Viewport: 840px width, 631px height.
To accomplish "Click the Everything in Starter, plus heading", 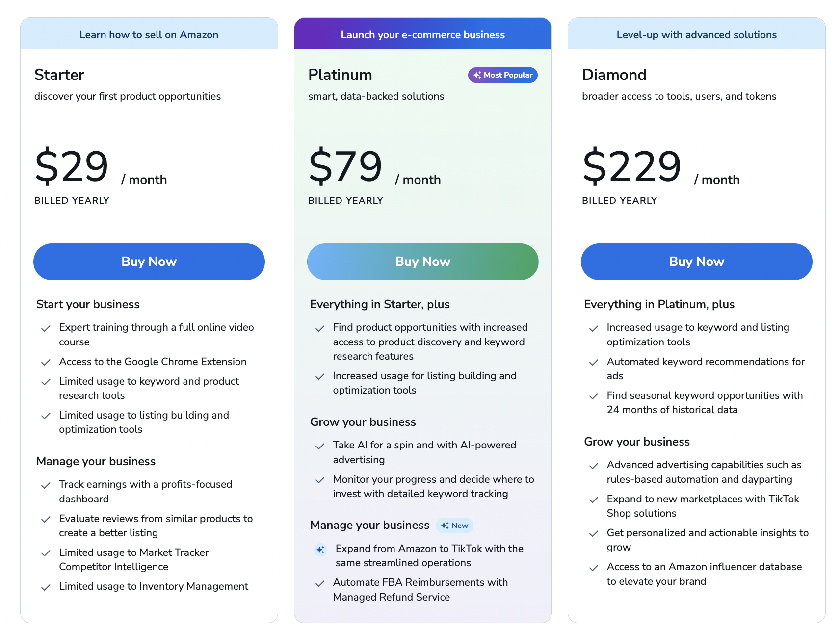I will click(x=380, y=304).
